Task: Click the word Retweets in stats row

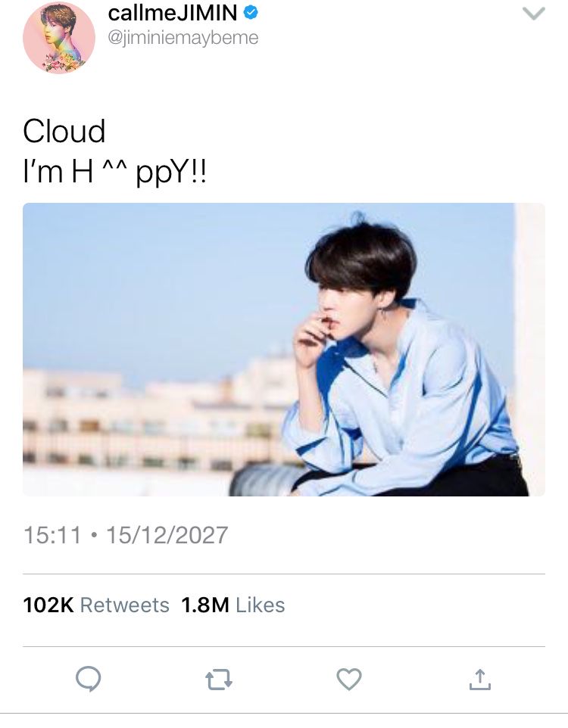Action: coord(125,605)
